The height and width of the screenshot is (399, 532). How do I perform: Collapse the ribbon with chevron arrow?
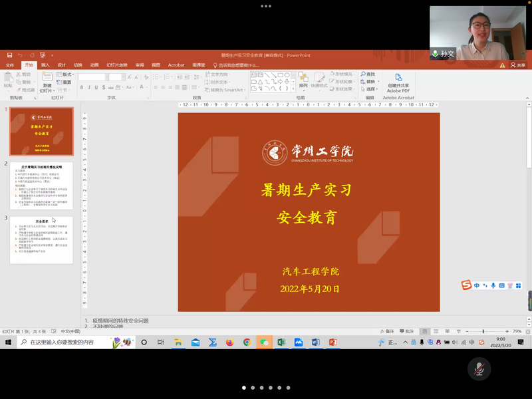(x=527, y=98)
